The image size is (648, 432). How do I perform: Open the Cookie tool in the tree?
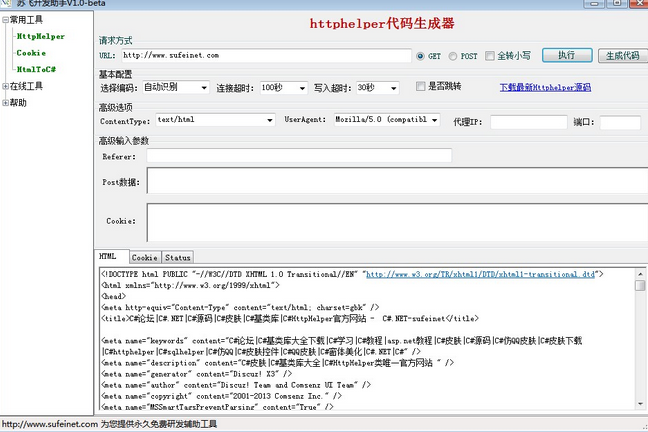[x=31, y=53]
